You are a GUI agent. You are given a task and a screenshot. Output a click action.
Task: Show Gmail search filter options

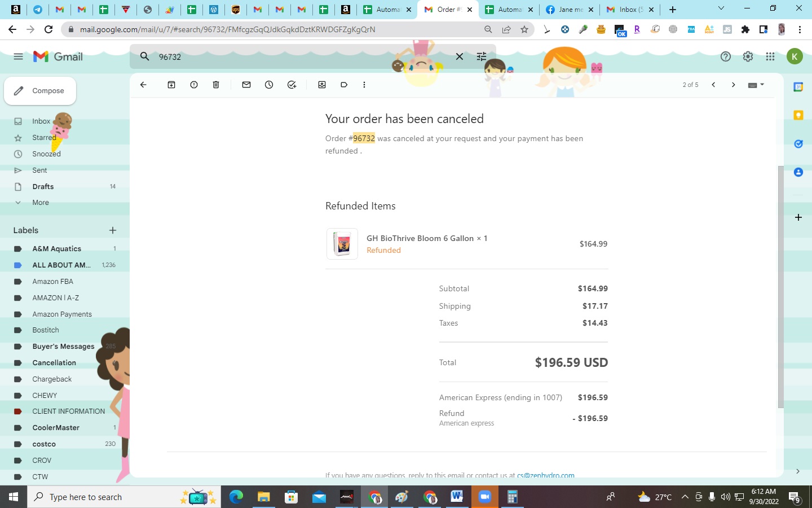coord(482,56)
